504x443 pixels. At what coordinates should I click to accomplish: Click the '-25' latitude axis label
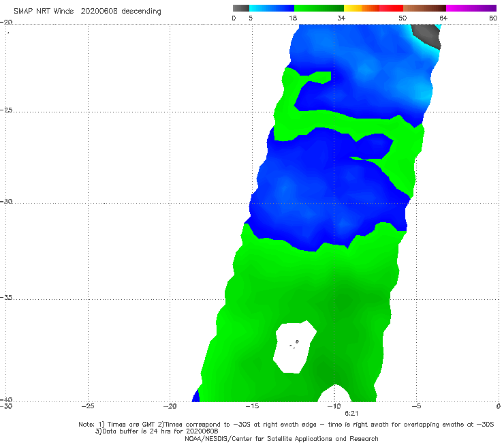click(x=6, y=110)
